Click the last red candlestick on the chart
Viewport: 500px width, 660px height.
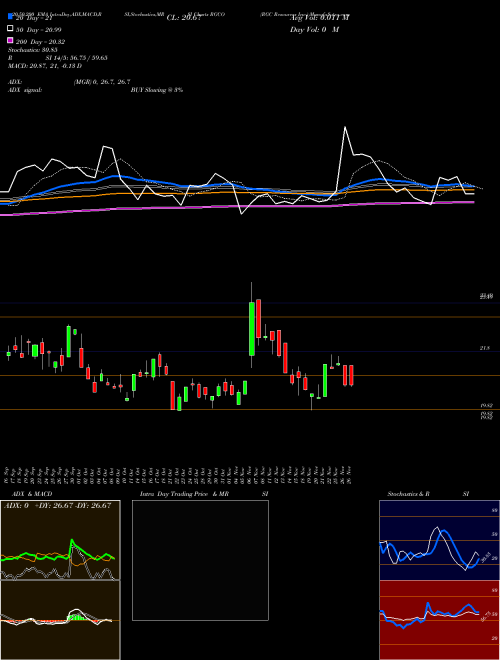351,375
